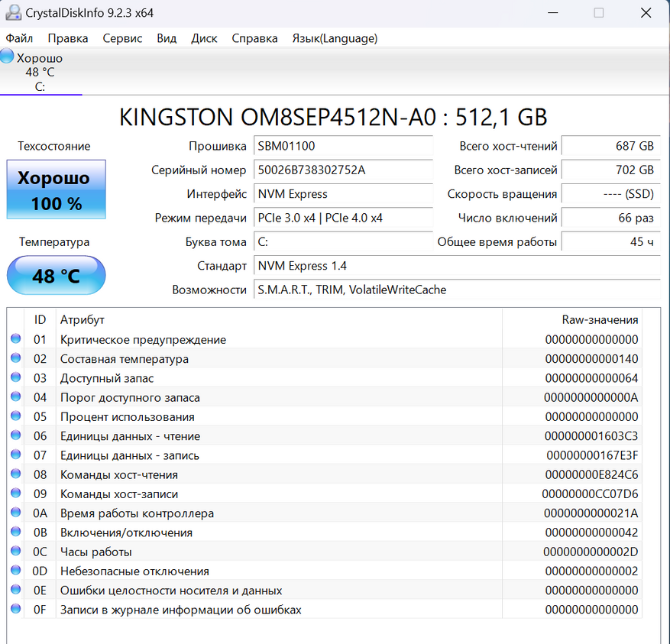Click status orb for Доступный запас row
The width and height of the screenshot is (670, 644).
16,377
